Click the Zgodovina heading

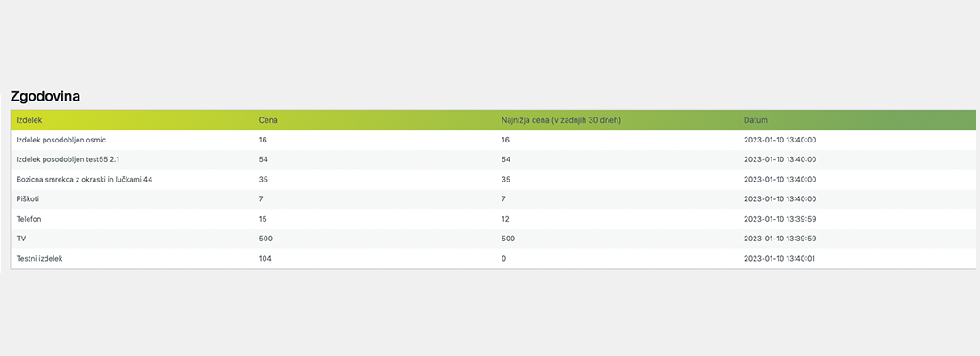[x=46, y=97]
